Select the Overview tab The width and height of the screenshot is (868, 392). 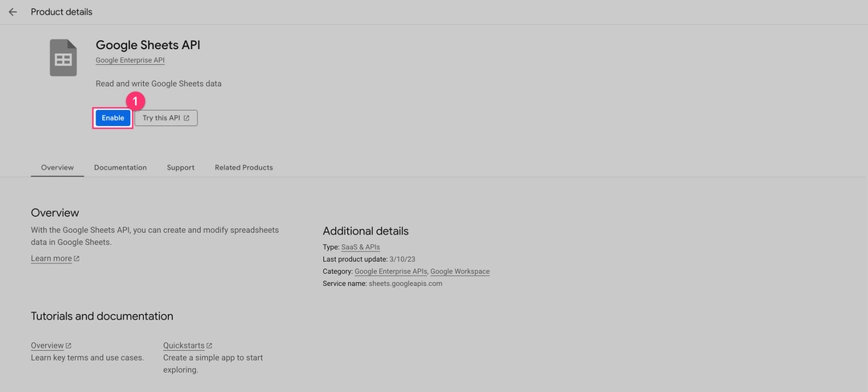tap(57, 167)
